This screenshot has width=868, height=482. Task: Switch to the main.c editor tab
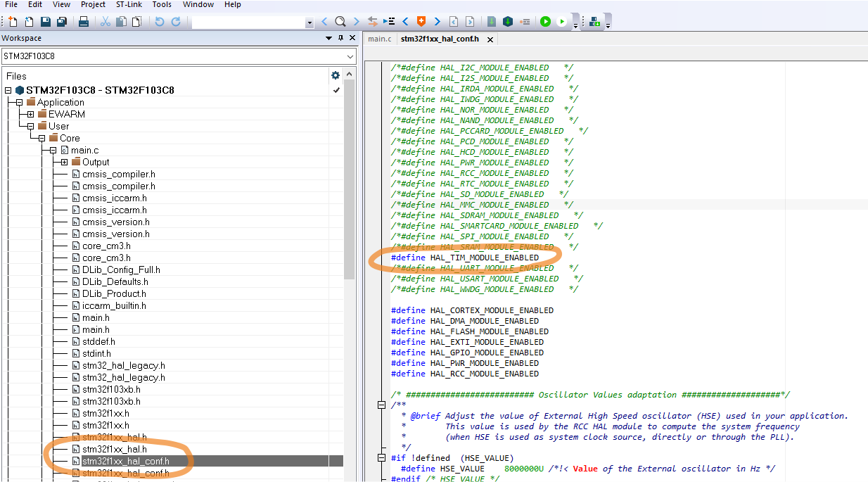[380, 39]
